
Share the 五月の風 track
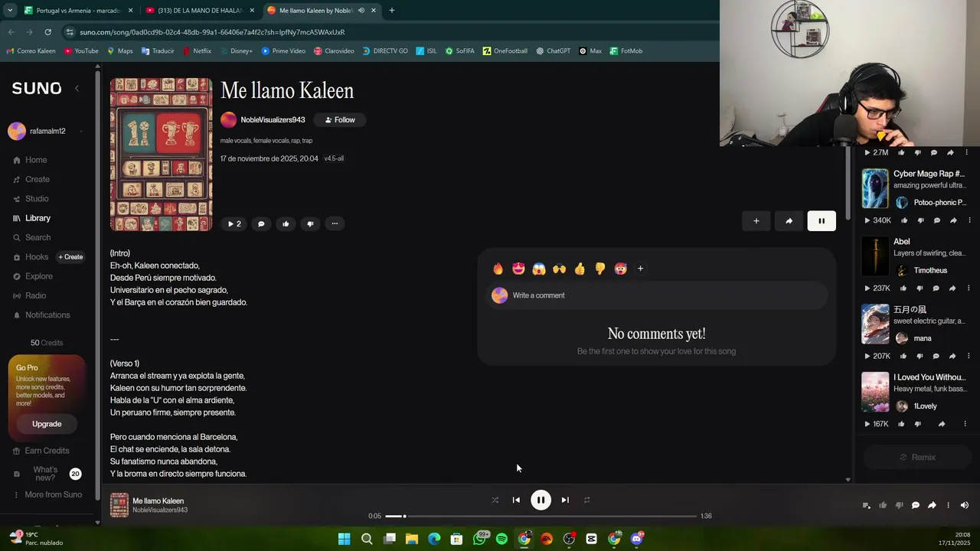coord(952,356)
